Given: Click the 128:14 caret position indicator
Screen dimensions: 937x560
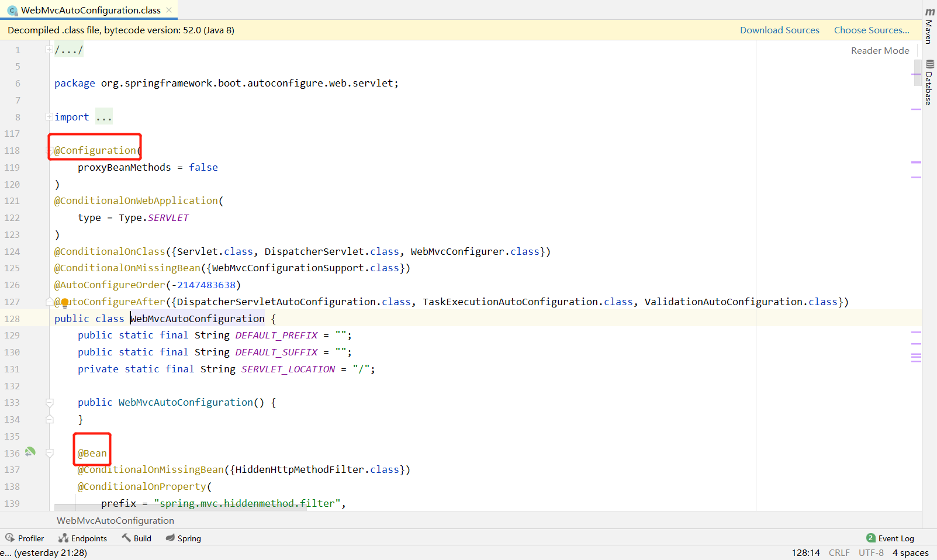Looking at the screenshot, I should pos(805,553).
